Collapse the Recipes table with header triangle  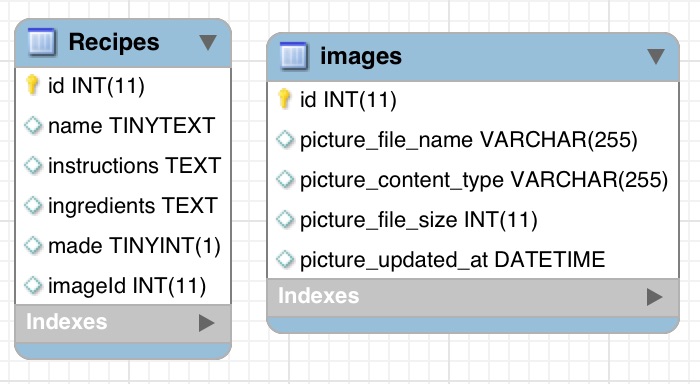point(208,42)
